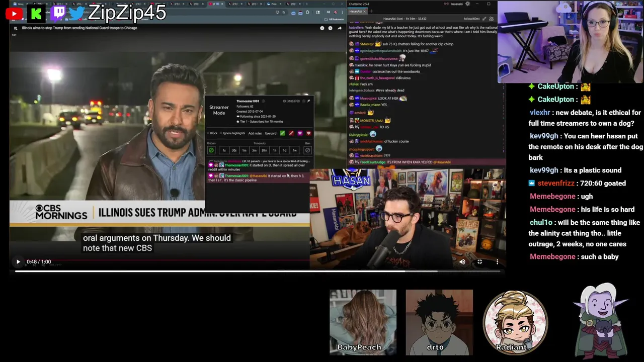The width and height of the screenshot is (644, 362).
Task: Click the purple Twitch logo icon
Action: coord(58,13)
